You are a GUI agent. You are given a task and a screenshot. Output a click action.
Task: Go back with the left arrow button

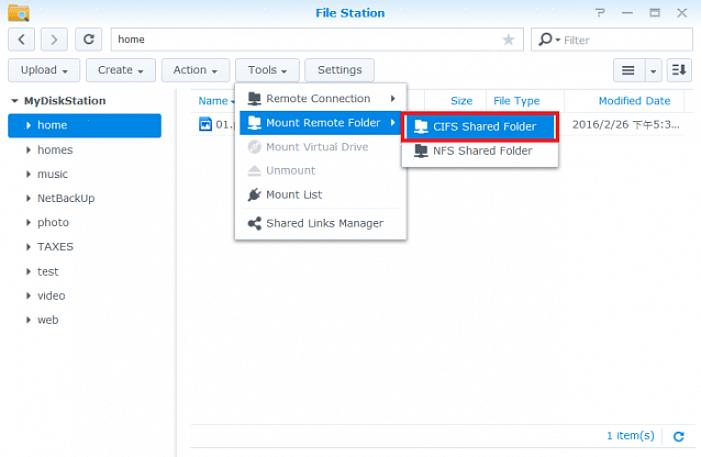click(x=21, y=39)
